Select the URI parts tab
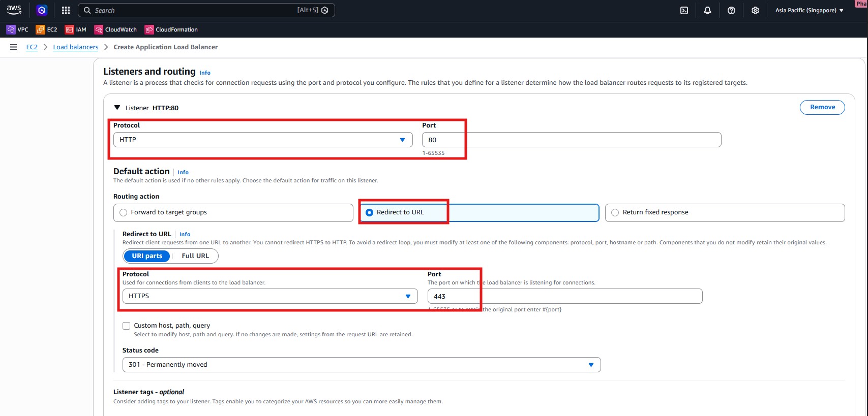 [x=147, y=256]
